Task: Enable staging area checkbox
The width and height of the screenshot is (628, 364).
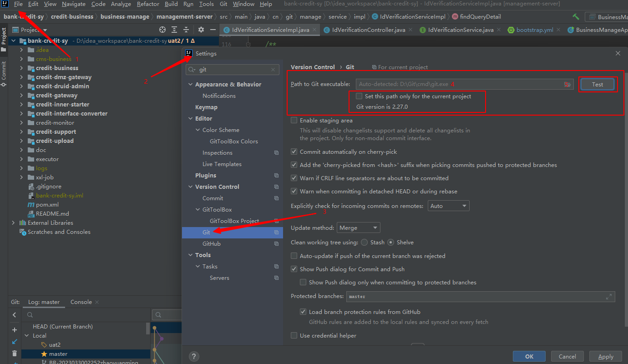Action: (294, 121)
